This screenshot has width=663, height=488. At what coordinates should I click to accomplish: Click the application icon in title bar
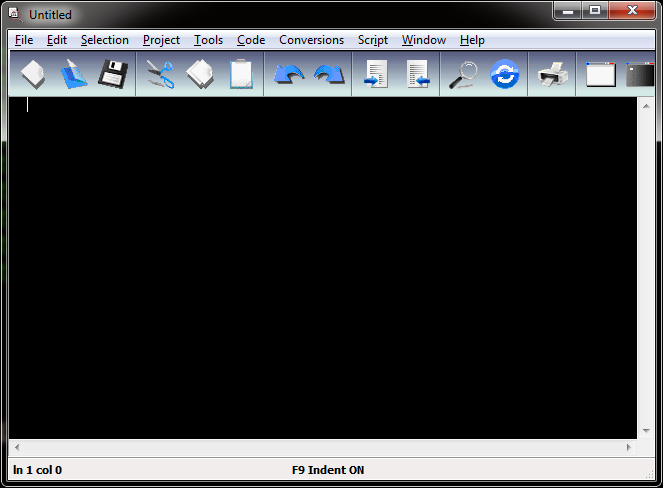(15, 14)
